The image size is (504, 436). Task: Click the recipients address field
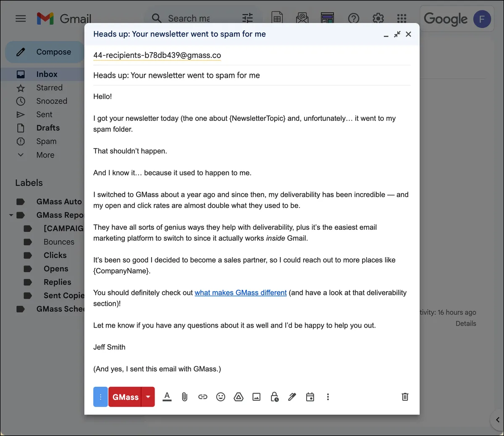252,55
